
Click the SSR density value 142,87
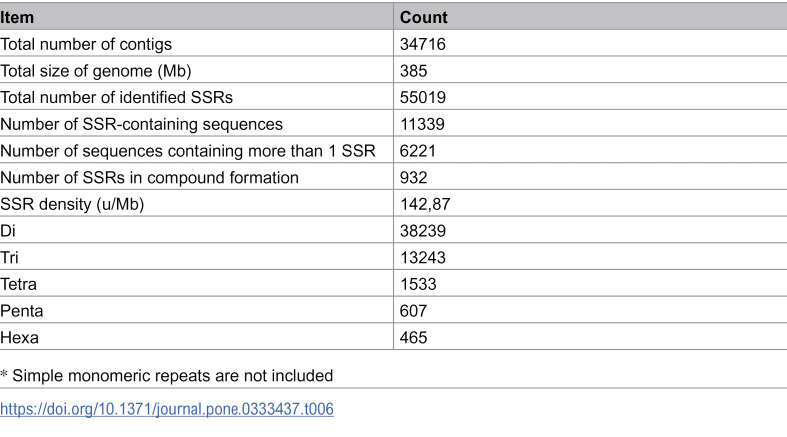(425, 204)
